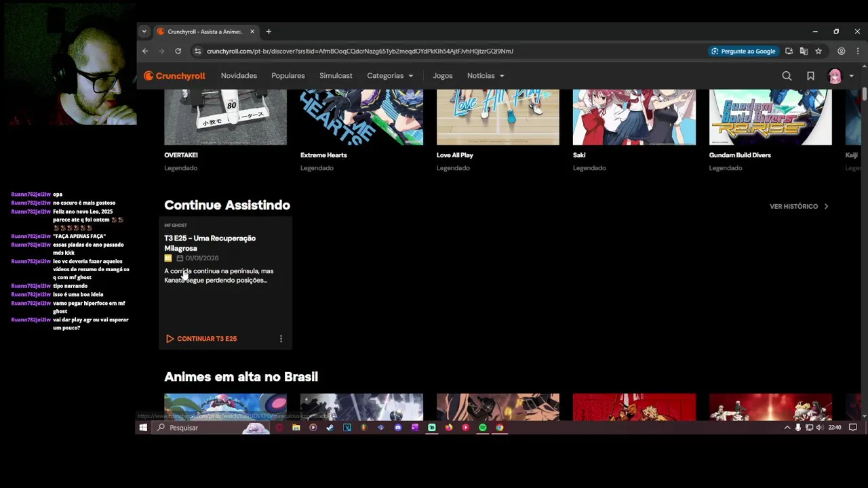Viewport: 868px width, 488px height.
Task: Click the Animes em alta no Brasil heading
Action: pyautogui.click(x=241, y=377)
